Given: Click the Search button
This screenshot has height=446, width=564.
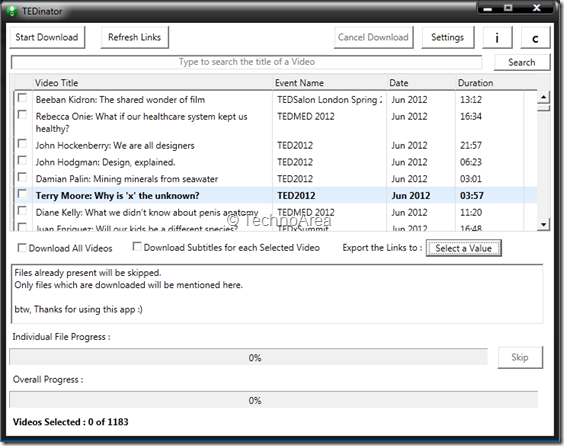Looking at the screenshot, I should point(522,63).
